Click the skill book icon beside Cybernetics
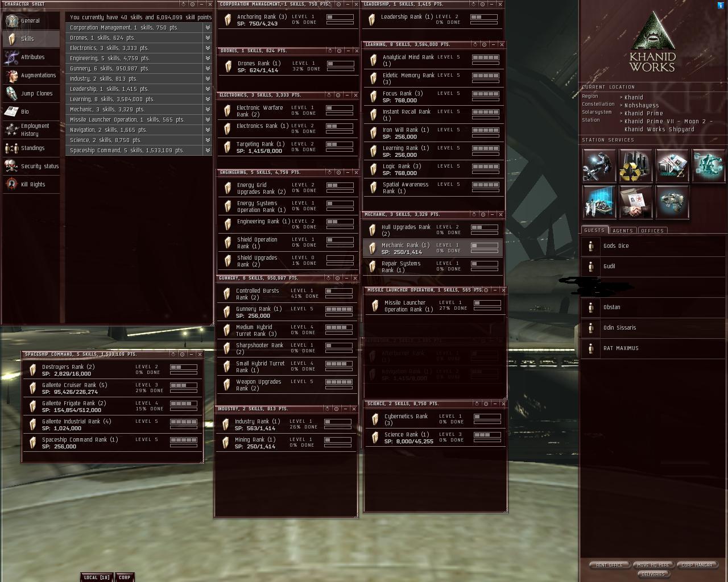Image resolution: width=728 pixels, height=582 pixels. pos(375,419)
